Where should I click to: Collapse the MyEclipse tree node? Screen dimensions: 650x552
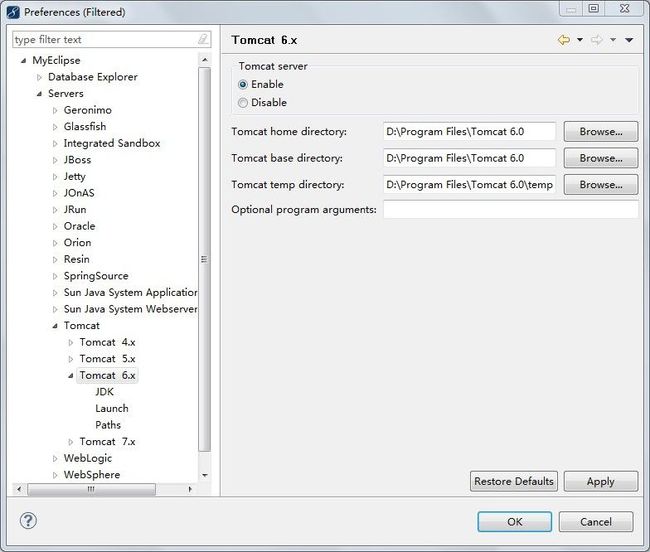pos(23,61)
